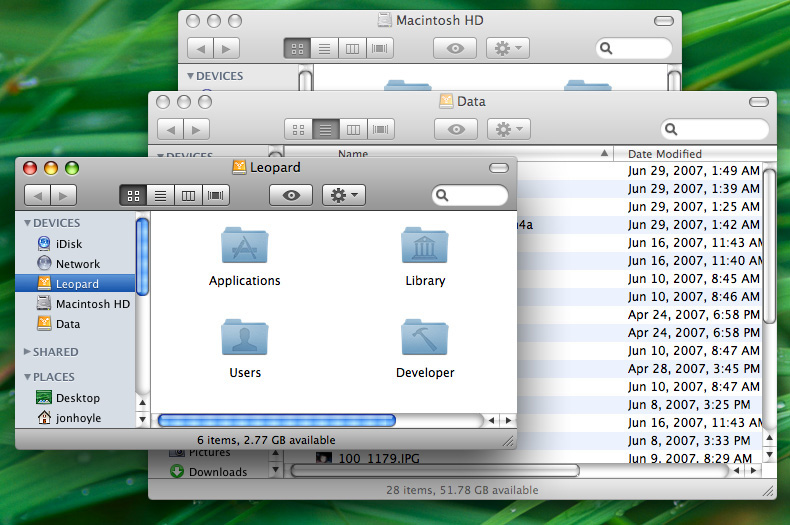
Task: Switch Data window to Cover Flow view
Action: [x=381, y=129]
